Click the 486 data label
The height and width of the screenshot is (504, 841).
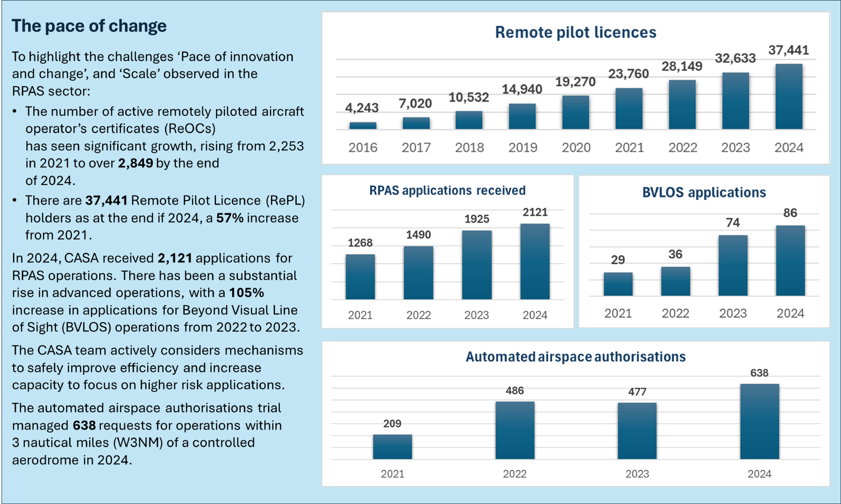[515, 391]
